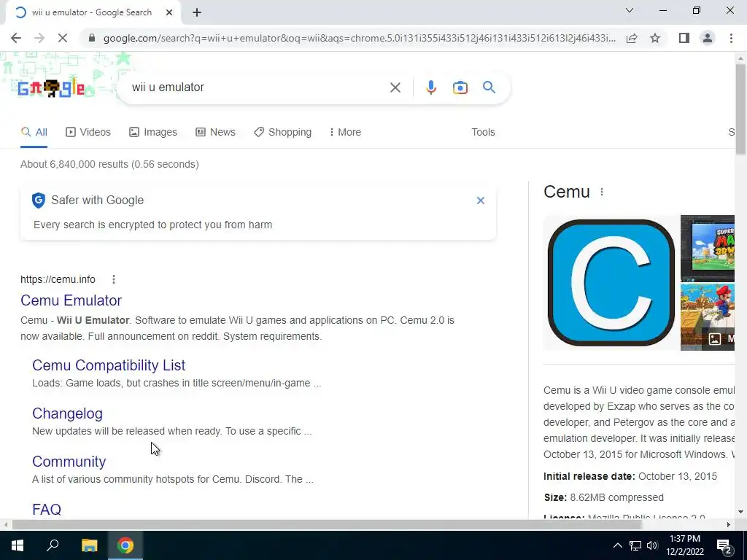Click the search input field
Screen dimensions: 747x560
click(x=258, y=87)
